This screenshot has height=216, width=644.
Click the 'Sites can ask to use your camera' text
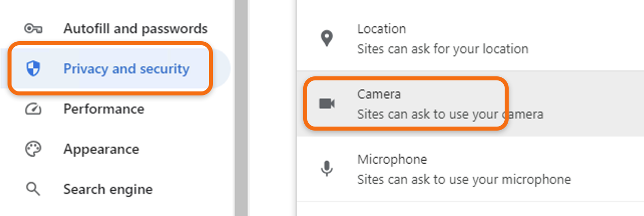(450, 115)
